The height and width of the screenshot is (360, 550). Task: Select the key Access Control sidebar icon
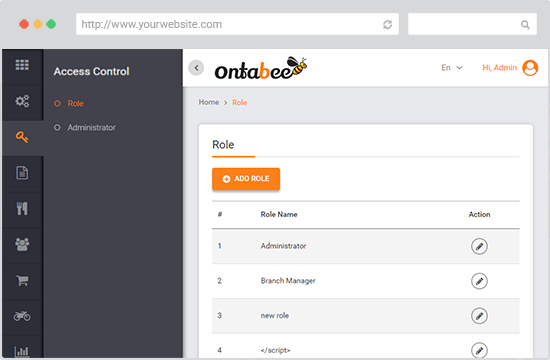pyautogui.click(x=22, y=137)
